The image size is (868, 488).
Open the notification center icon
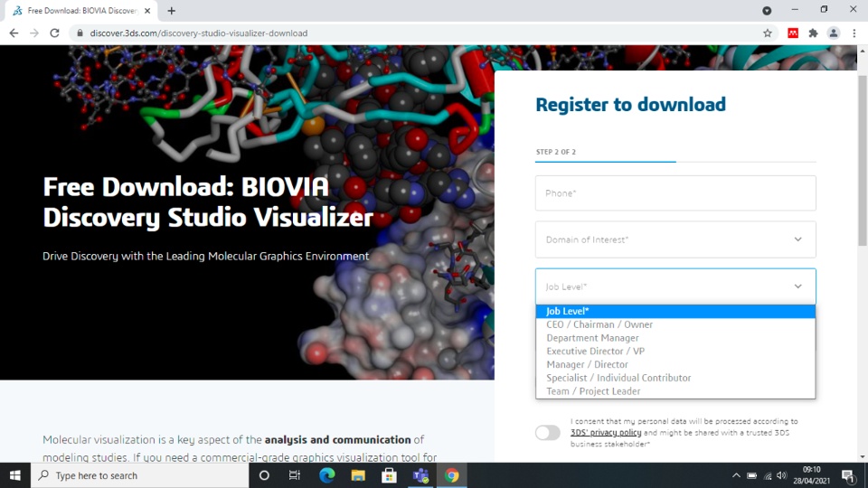848,475
